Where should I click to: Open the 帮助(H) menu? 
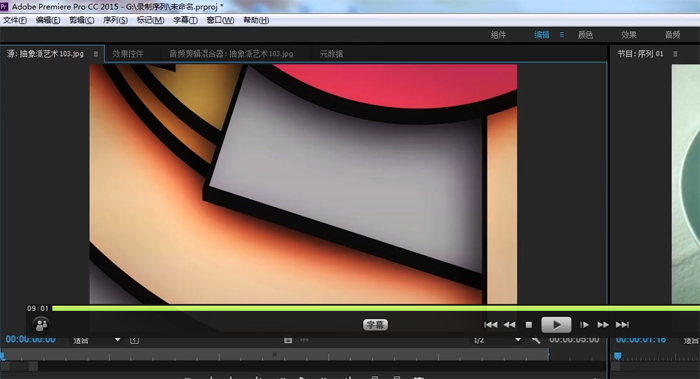tap(256, 20)
